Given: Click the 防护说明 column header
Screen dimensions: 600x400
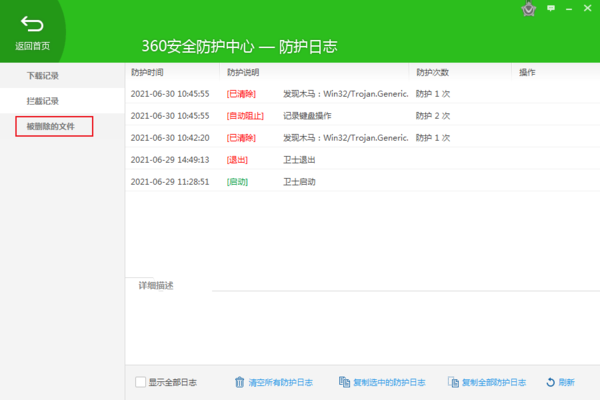Looking at the screenshot, I should [x=243, y=72].
